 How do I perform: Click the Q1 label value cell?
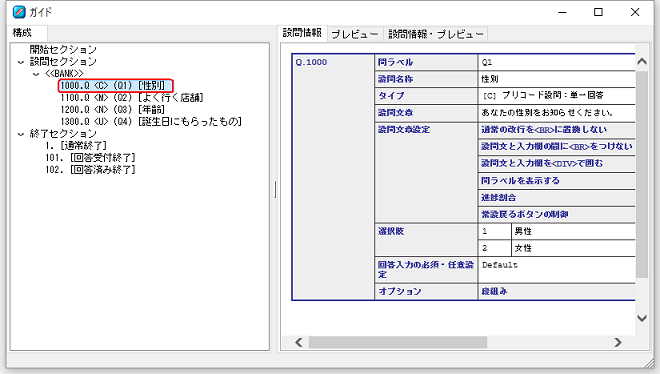click(556, 62)
